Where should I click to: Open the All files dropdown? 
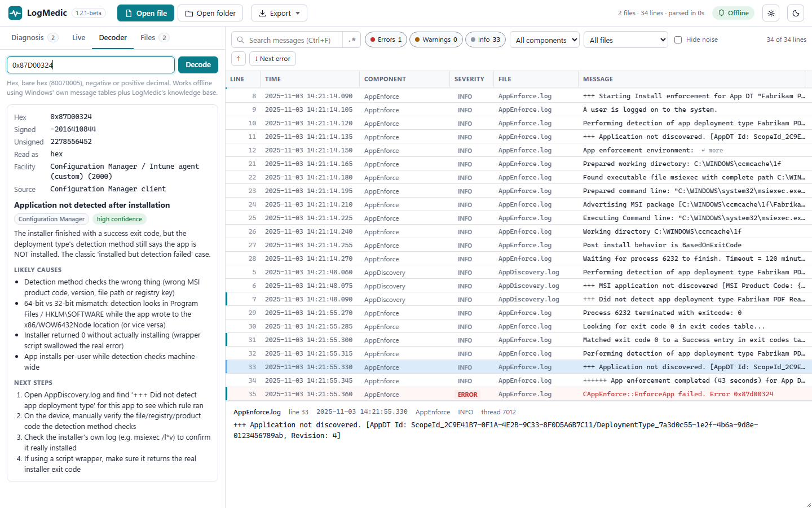[x=625, y=40]
